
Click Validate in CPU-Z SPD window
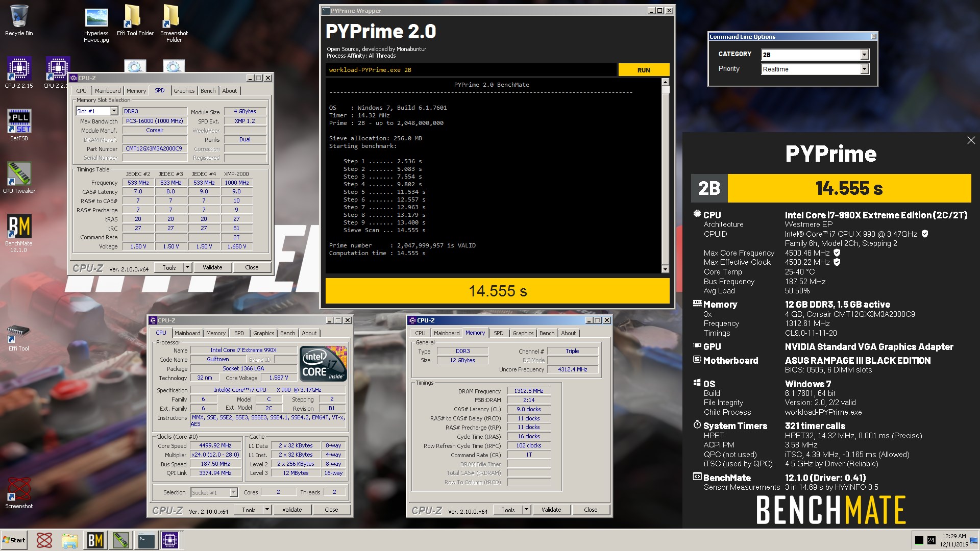[x=212, y=267]
